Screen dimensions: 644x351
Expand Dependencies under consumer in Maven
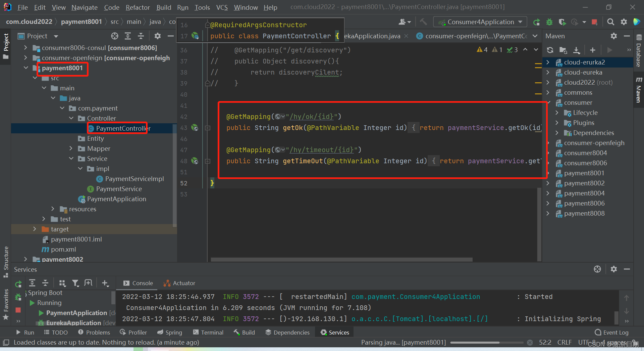click(x=557, y=133)
